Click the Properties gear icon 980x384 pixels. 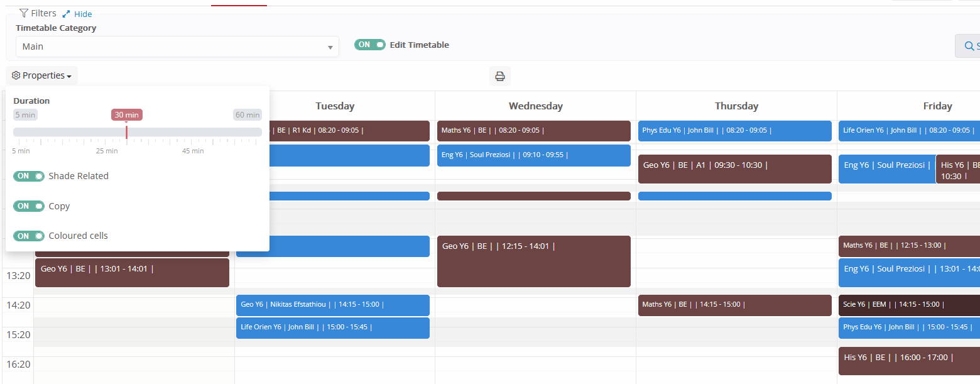coord(16,75)
